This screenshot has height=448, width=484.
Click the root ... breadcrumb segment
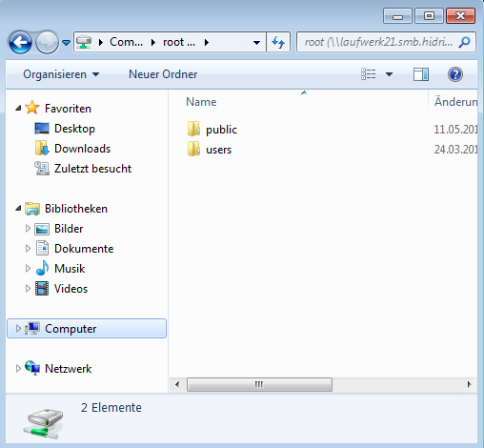coord(179,42)
